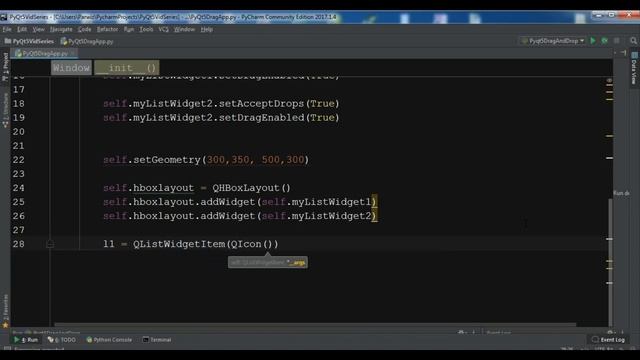Click line number 28 in gutter
The height and width of the screenshot is (360, 640).
18,244
